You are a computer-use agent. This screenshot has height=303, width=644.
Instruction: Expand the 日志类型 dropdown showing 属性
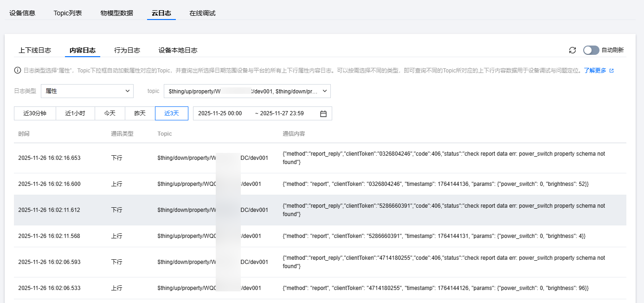pyautogui.click(x=87, y=91)
